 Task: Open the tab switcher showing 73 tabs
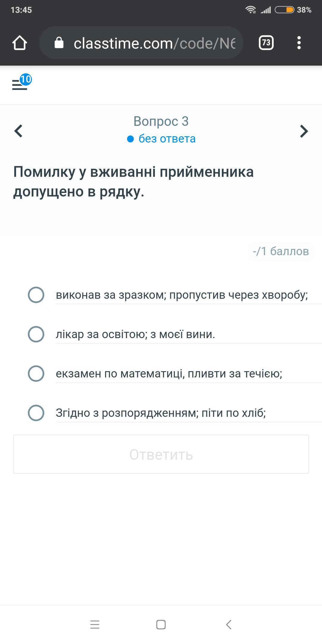click(x=266, y=43)
